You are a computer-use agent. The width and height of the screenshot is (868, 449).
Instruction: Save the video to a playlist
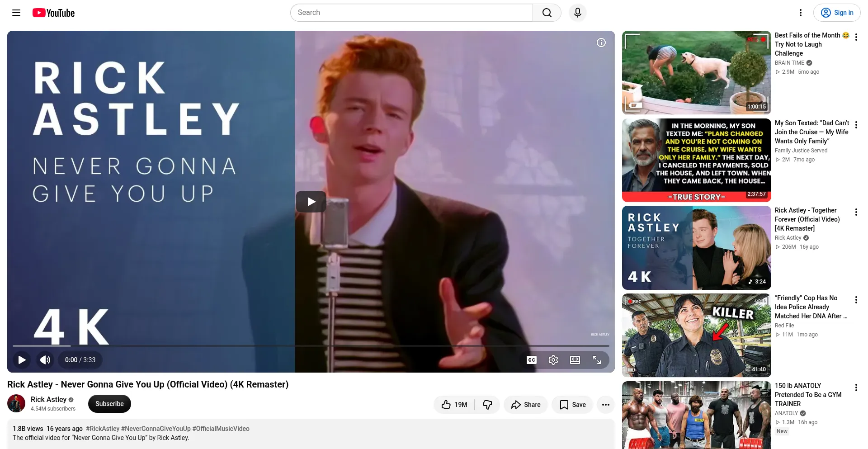click(x=572, y=405)
